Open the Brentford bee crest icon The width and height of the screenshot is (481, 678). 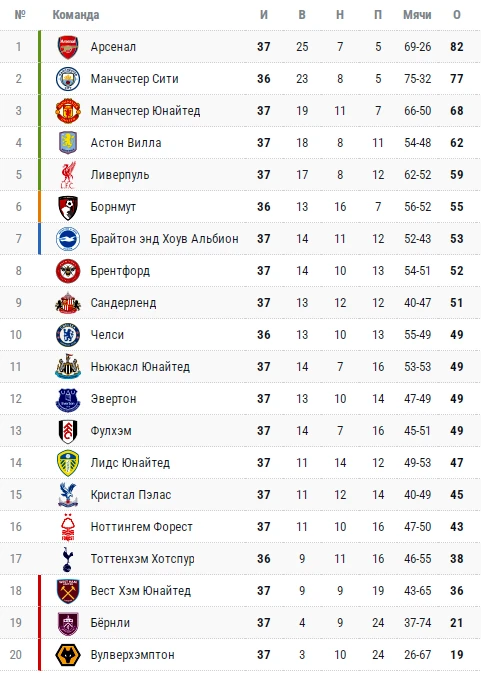68,271
